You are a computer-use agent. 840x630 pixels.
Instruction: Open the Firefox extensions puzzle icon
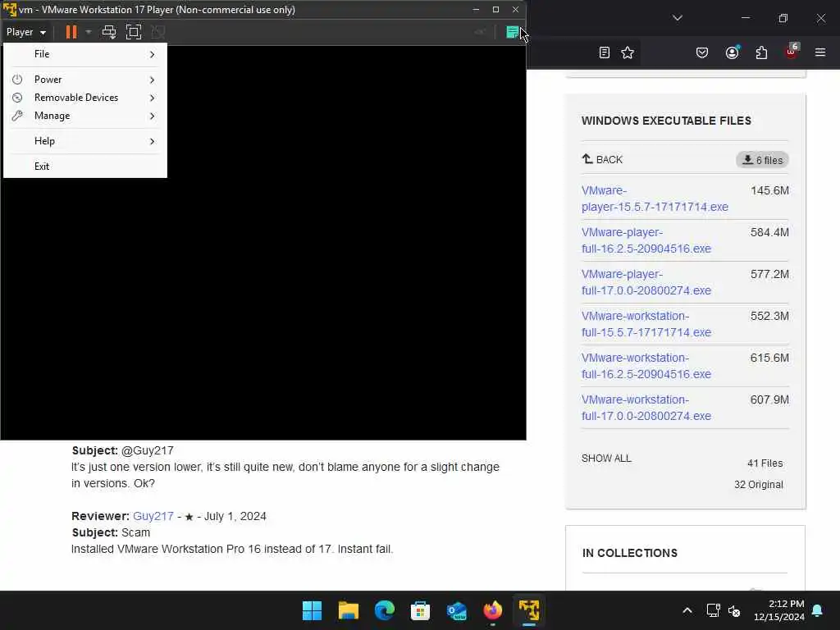point(761,52)
